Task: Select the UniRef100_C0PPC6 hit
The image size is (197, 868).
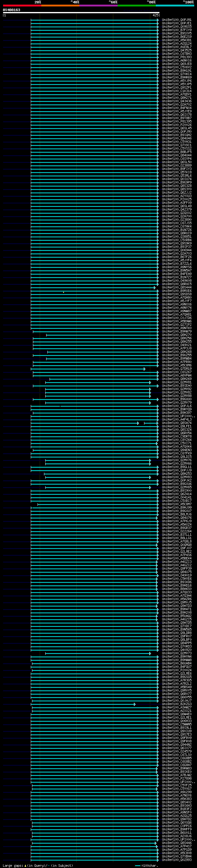Action: [177, 826]
